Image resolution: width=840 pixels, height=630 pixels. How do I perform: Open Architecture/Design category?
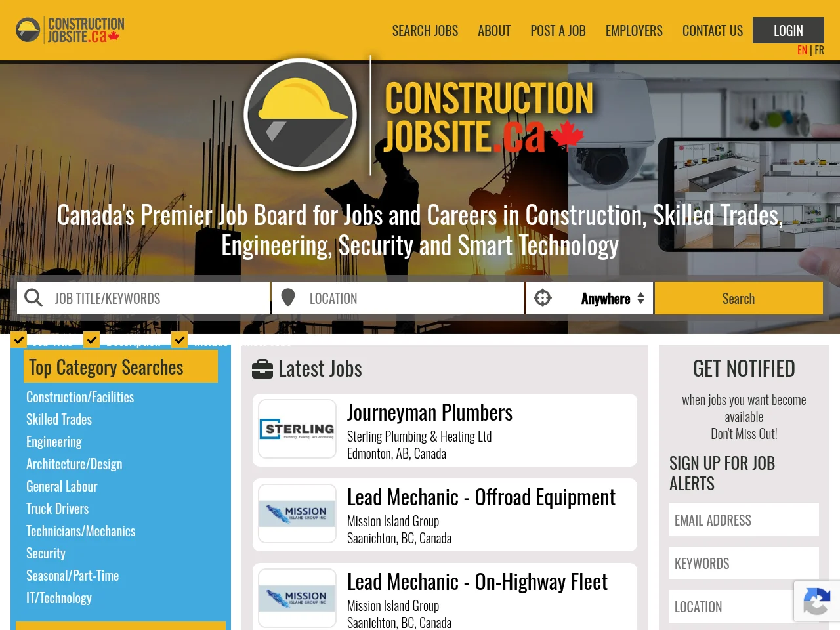(74, 464)
